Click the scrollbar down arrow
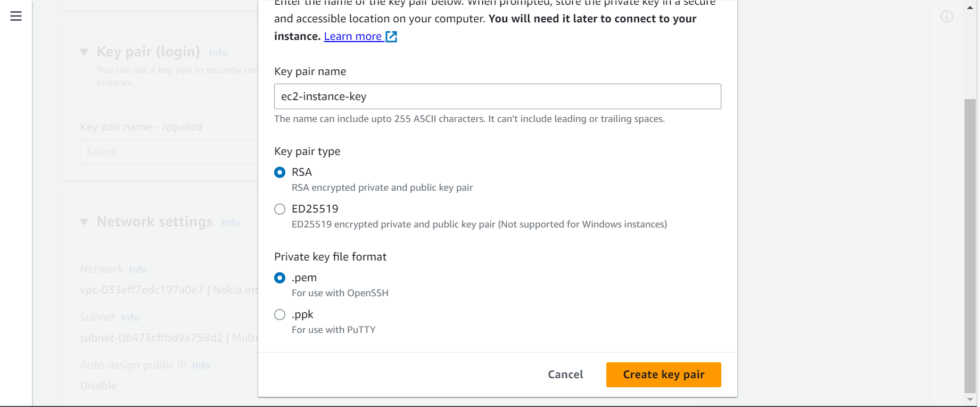This screenshot has height=407, width=980. click(x=970, y=400)
